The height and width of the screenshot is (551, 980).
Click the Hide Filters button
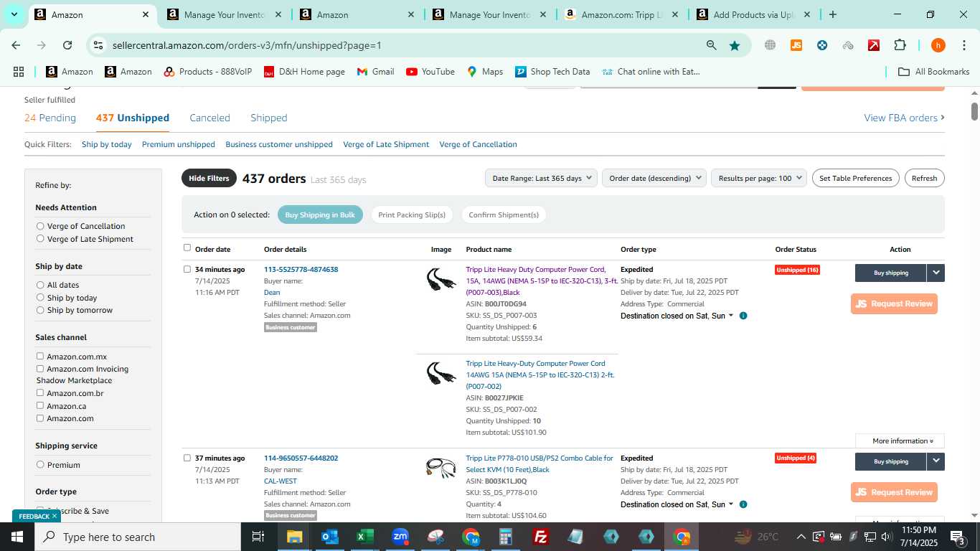tap(209, 178)
